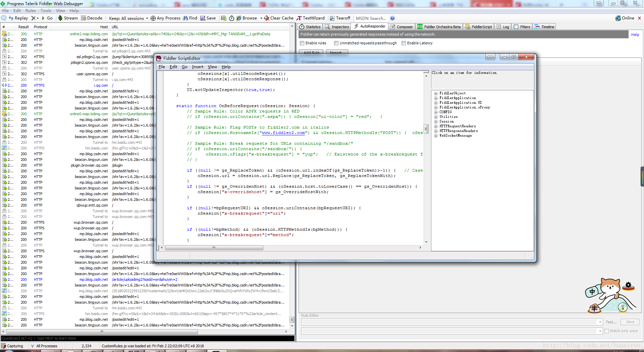Click the QuickExec command box

pos(148,338)
